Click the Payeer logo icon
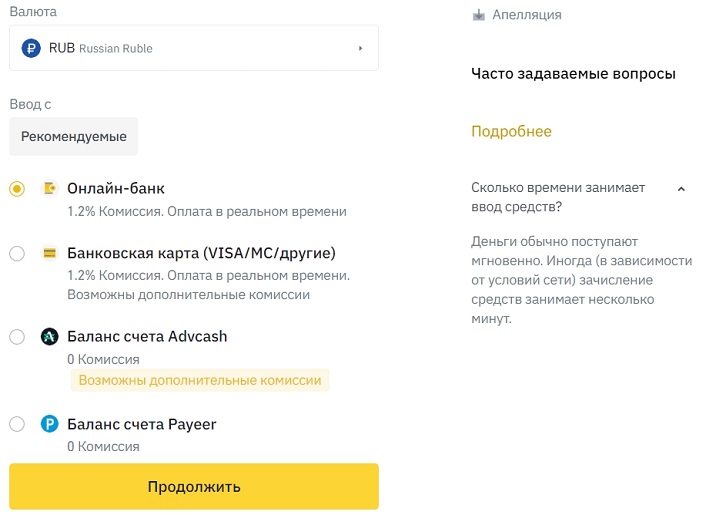Image resolution: width=716 pixels, height=515 pixels. (49, 424)
